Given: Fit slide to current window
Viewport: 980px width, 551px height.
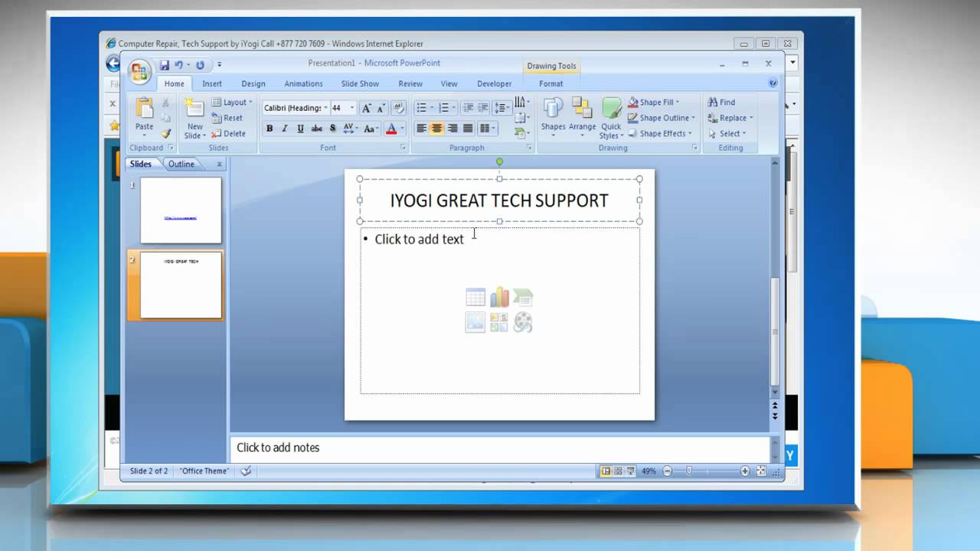Looking at the screenshot, I should (761, 471).
